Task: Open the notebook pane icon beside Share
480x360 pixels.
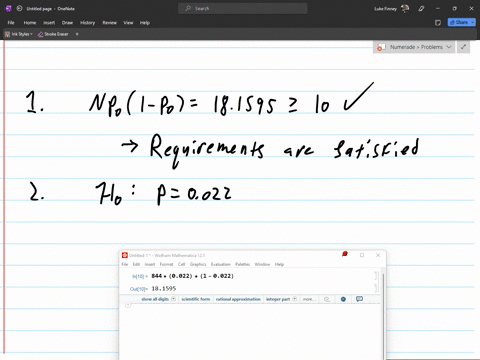Action: [438, 22]
